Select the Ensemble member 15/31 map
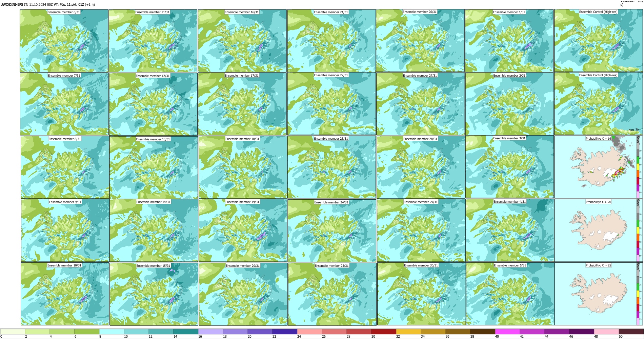Viewport: 644px width, 339px height. tap(154, 294)
